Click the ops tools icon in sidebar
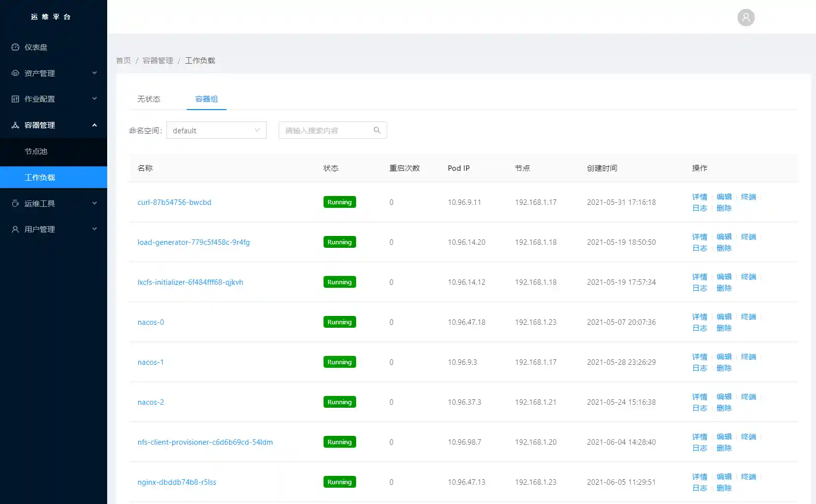Screen dimensions: 816x504 click(15, 203)
